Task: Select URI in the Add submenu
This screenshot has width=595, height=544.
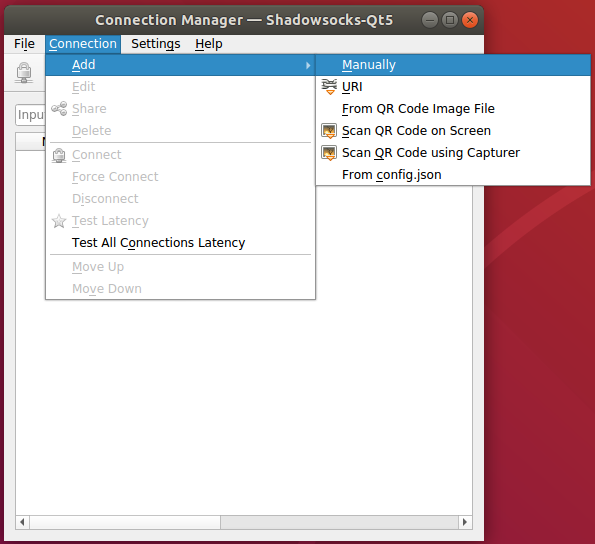Action: click(453, 87)
